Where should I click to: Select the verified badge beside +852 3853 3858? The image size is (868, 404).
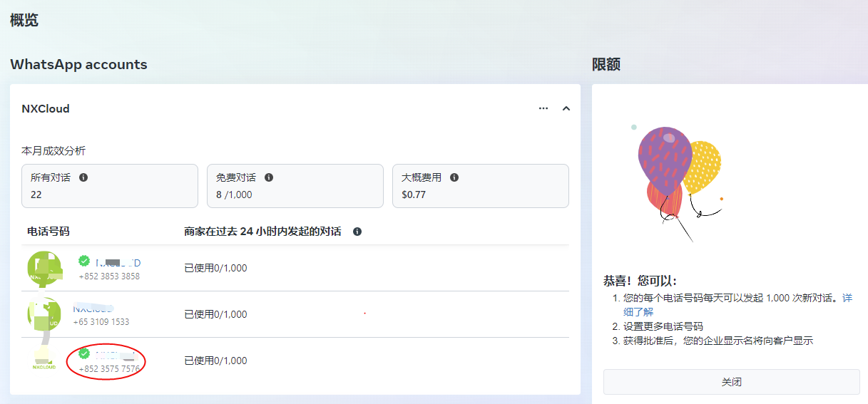pyautogui.click(x=84, y=261)
